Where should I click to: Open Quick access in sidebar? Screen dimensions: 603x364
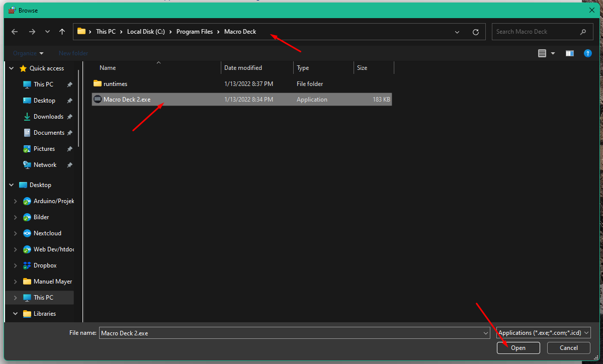tap(47, 68)
